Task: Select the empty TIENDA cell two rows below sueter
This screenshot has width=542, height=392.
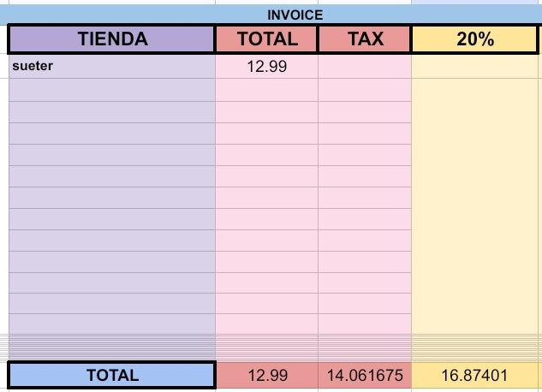Action: (x=112, y=111)
